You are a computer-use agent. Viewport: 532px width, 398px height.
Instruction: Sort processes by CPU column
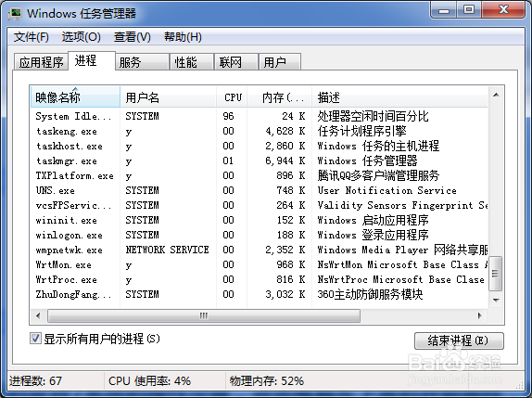tap(232, 97)
